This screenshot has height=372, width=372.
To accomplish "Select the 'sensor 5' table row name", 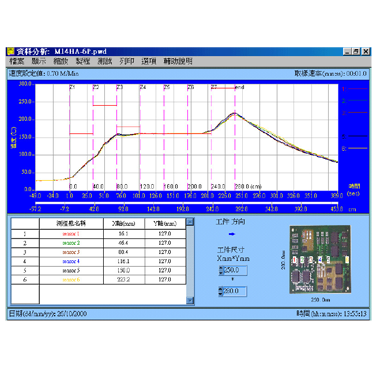I will [x=71, y=271].
